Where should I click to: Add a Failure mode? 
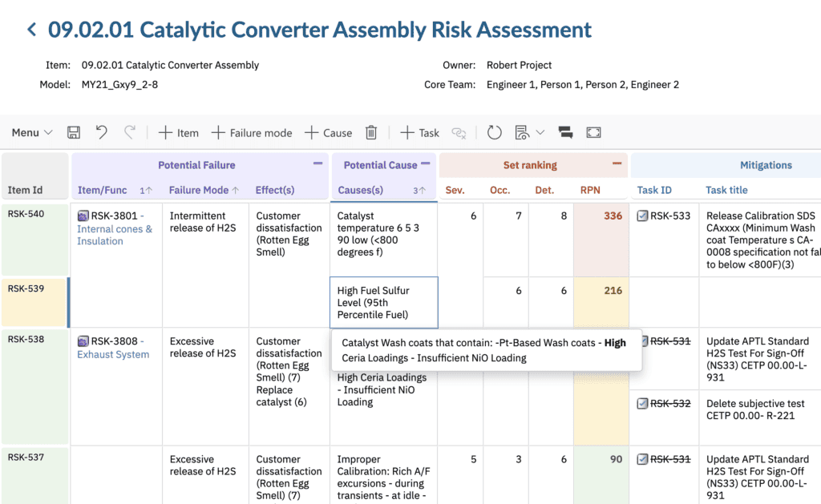coord(252,132)
